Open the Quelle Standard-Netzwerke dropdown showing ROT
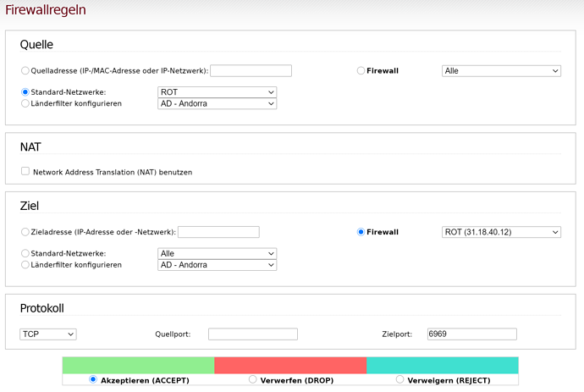The width and height of the screenshot is (584, 392). pyautogui.click(x=218, y=92)
